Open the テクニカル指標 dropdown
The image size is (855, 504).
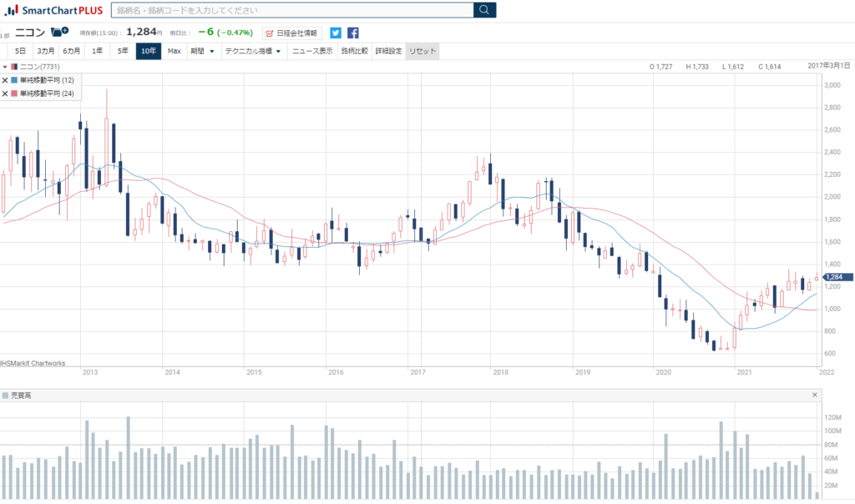[254, 51]
